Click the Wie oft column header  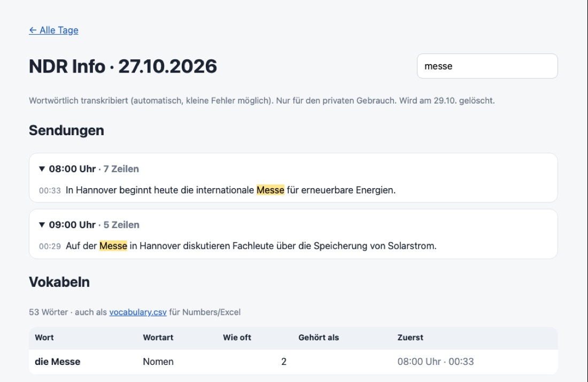coord(237,338)
